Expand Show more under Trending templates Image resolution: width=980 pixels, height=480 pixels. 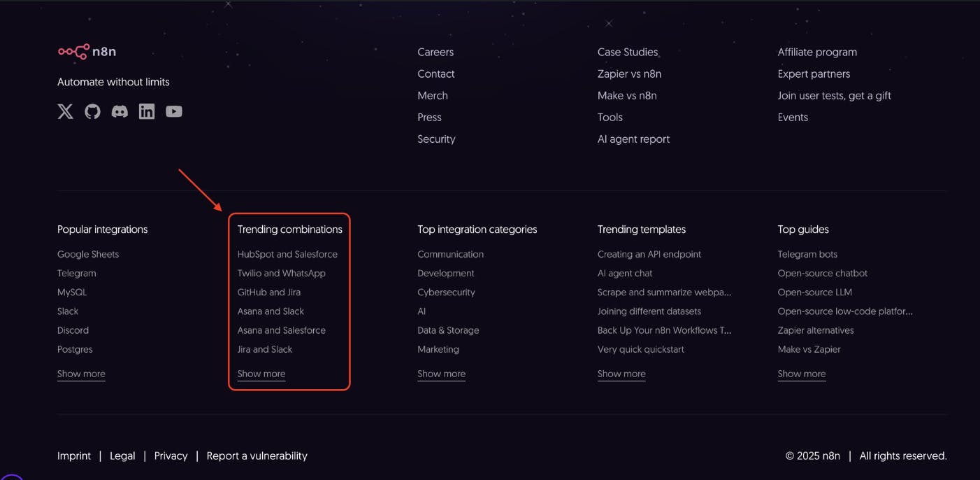621,374
